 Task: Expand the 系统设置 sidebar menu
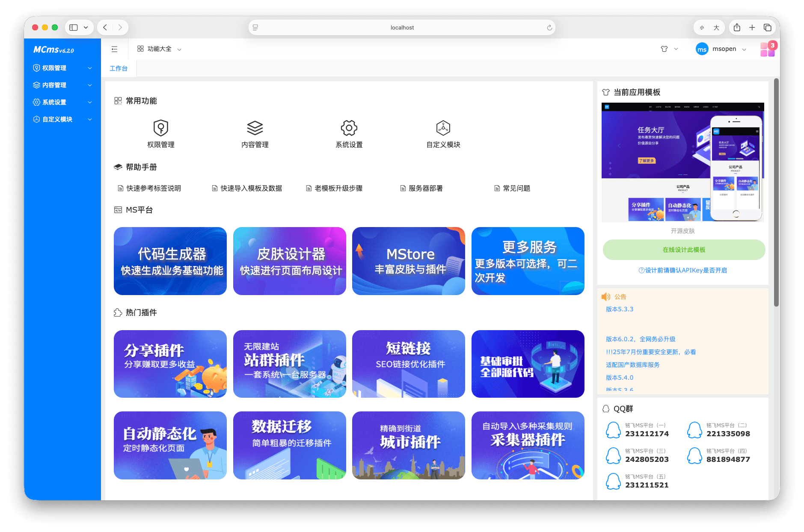point(62,102)
